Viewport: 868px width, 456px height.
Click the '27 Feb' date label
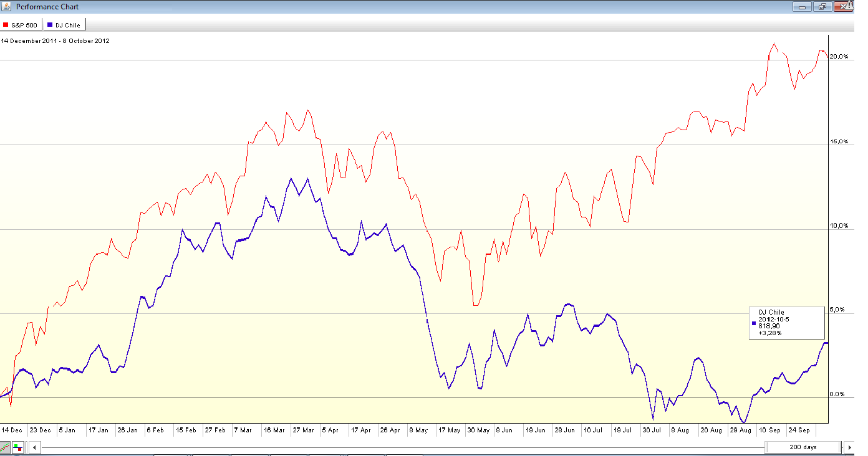click(x=215, y=430)
